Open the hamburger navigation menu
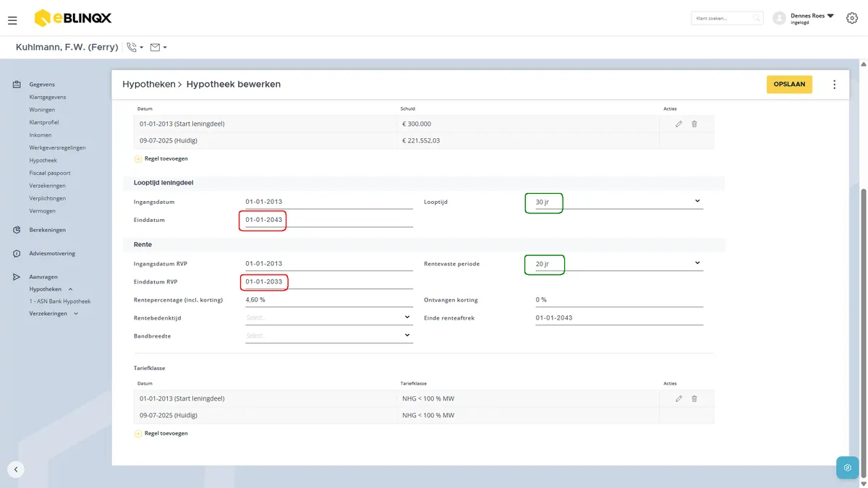The width and height of the screenshot is (868, 488). click(x=12, y=20)
